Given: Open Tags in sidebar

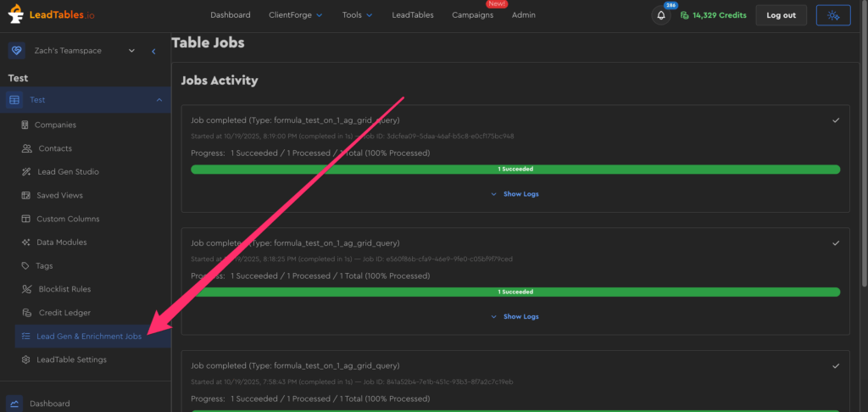Looking at the screenshot, I should click(x=44, y=265).
